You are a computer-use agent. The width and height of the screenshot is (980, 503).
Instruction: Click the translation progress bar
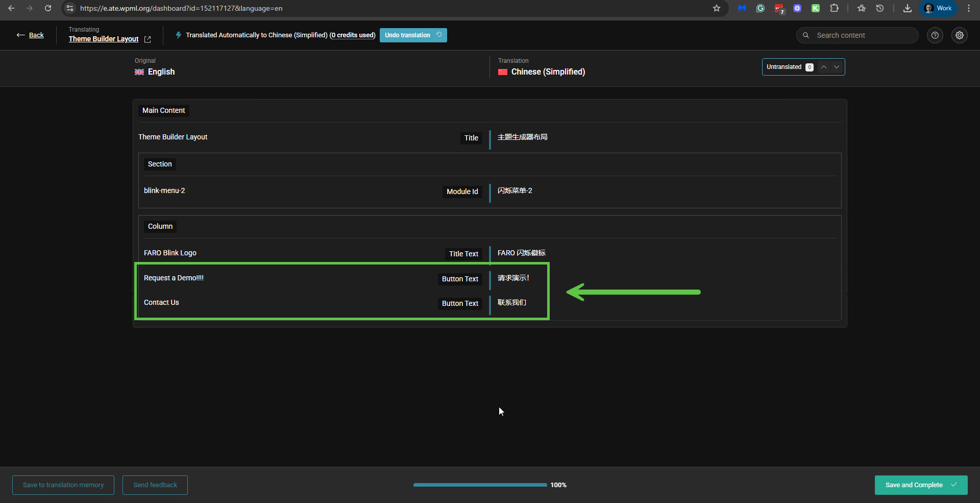click(480, 485)
